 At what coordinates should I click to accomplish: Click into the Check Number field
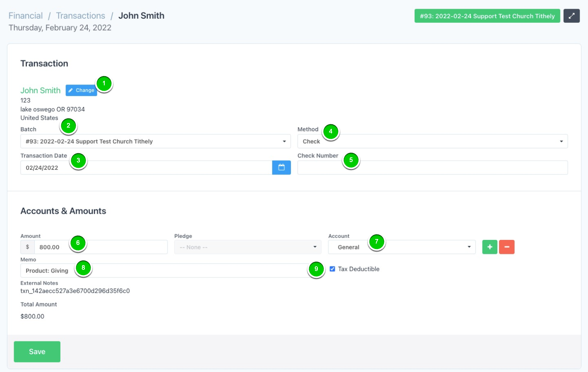[x=432, y=168]
